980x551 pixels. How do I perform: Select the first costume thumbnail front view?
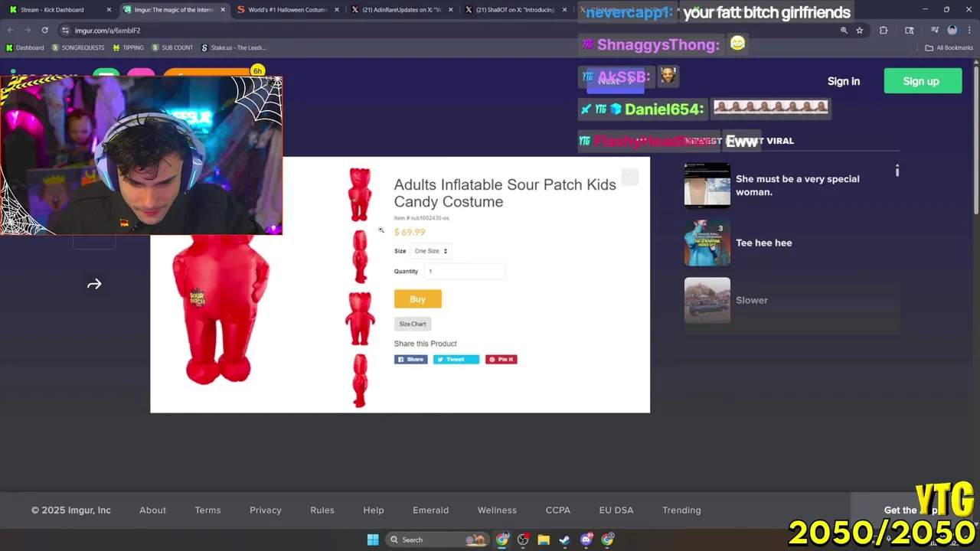[x=360, y=195]
